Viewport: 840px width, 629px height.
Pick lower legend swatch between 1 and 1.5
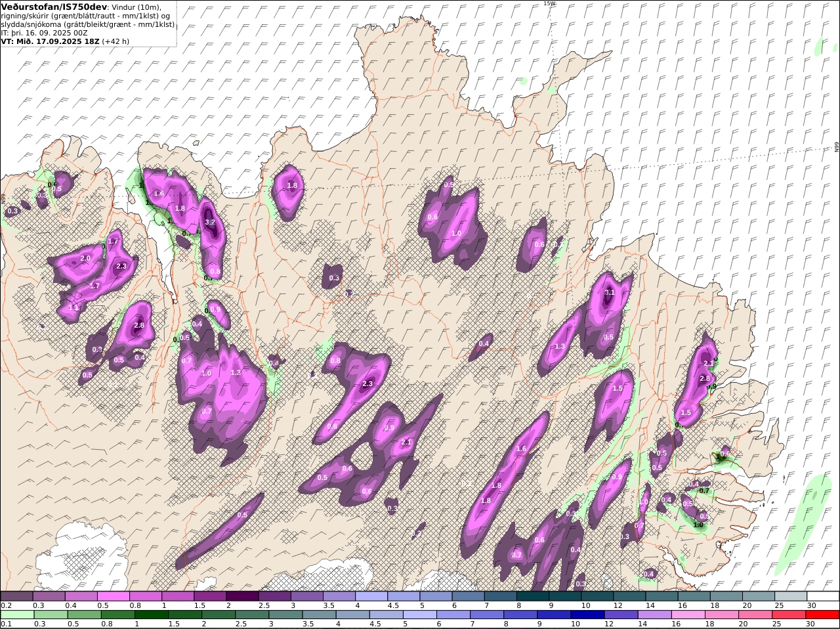(152, 615)
